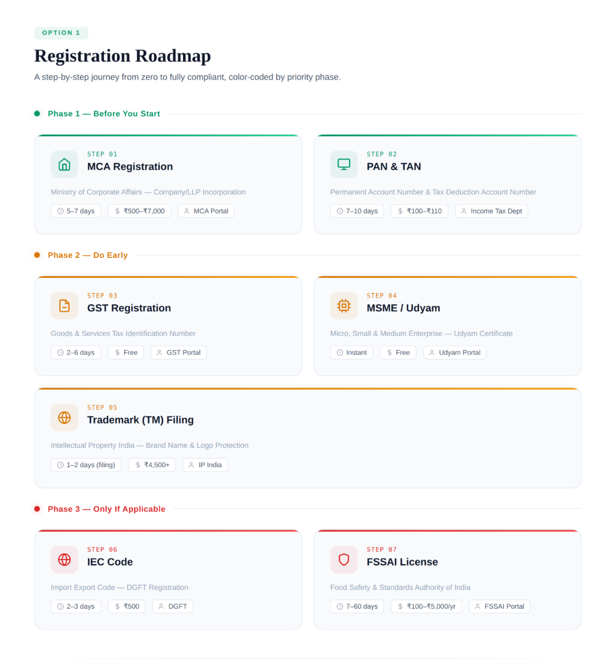
Task: Collapse the Phase 3 — Only If Applicable section
Action: coord(106,509)
